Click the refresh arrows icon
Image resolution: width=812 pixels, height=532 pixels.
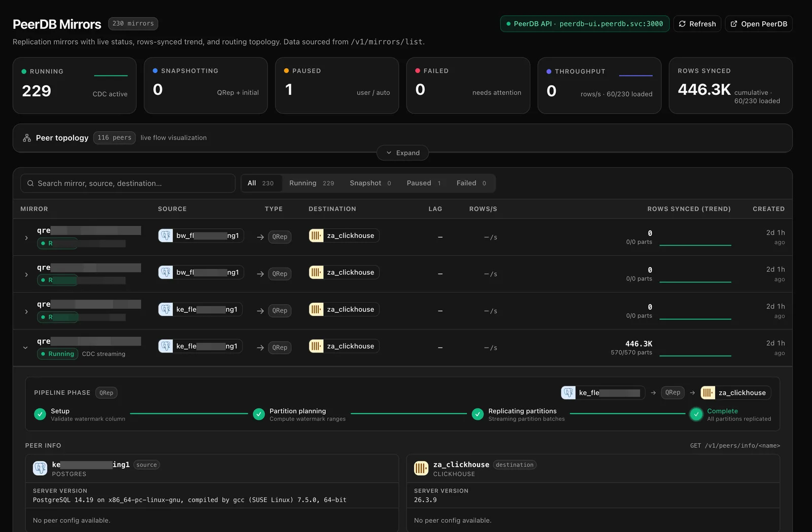[682, 24]
